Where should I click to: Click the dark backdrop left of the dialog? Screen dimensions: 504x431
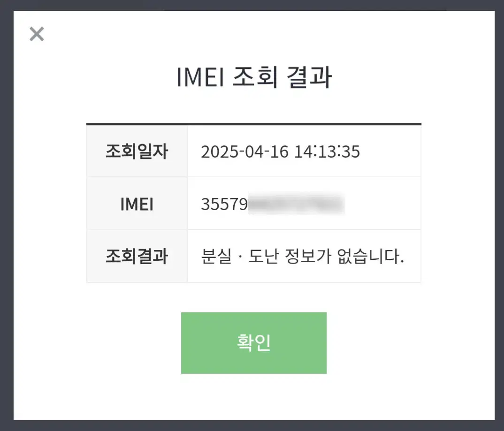tap(6, 216)
